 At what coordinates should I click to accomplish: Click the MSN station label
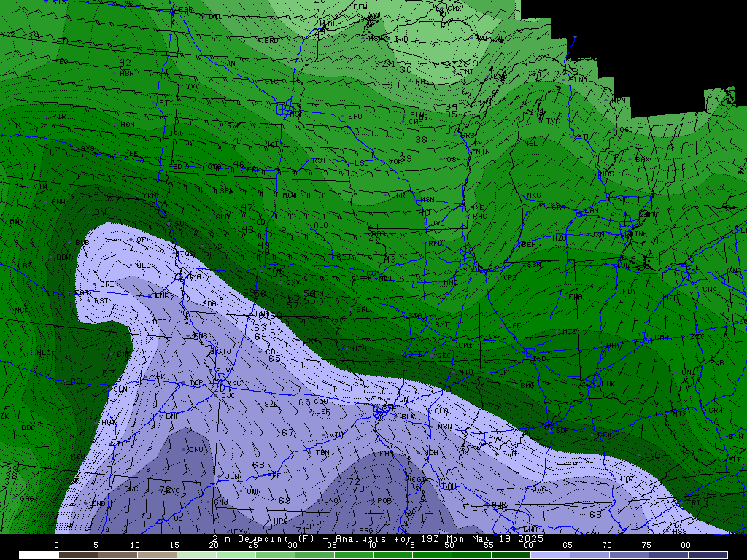click(x=427, y=200)
